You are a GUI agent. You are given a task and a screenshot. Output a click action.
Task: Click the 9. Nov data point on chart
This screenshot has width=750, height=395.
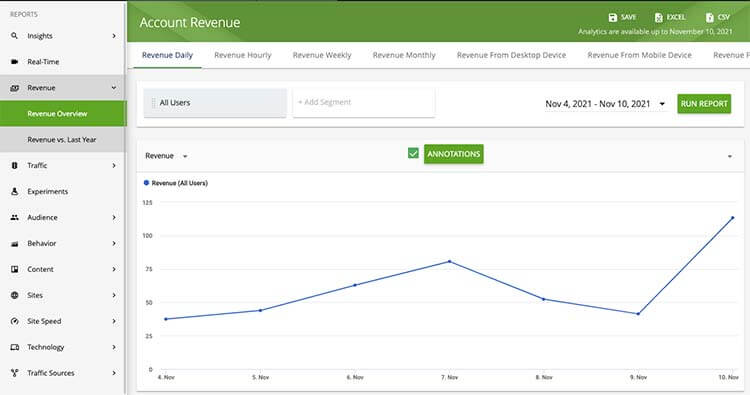click(638, 314)
